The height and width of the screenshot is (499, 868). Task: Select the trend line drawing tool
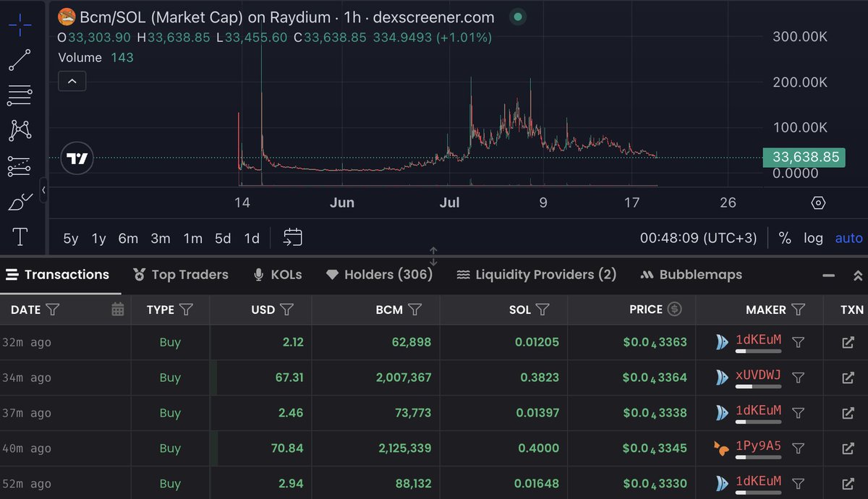[20, 60]
